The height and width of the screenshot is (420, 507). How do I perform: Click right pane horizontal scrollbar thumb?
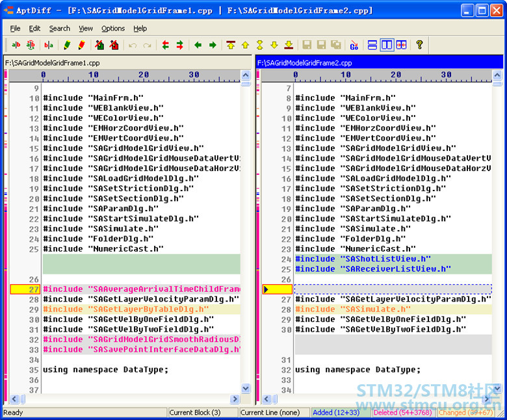coord(275,399)
